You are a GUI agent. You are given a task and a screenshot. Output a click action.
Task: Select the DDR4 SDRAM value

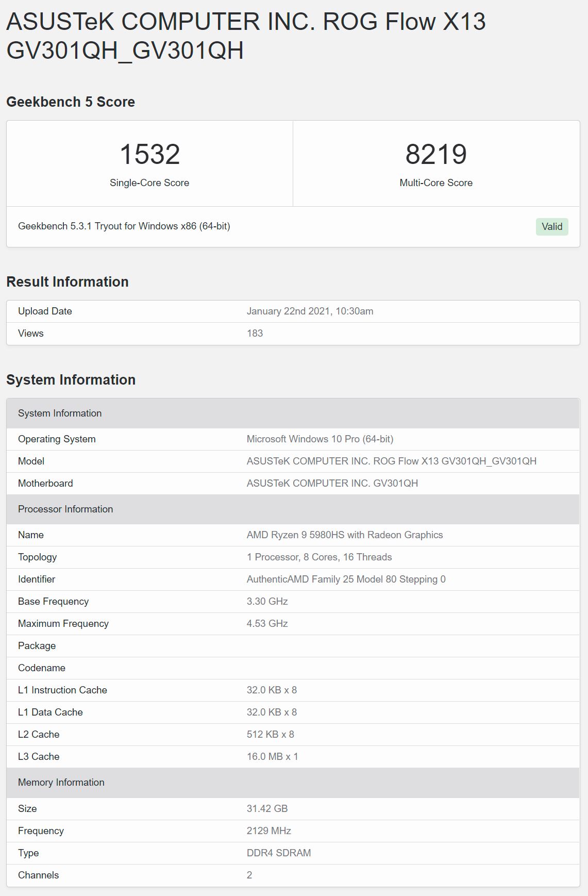279,853
